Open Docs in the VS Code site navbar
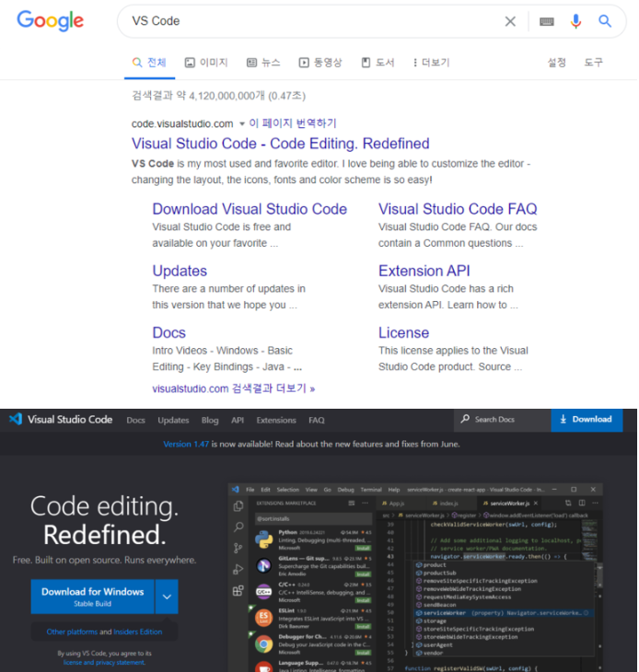This screenshot has width=639, height=672. pyautogui.click(x=135, y=421)
